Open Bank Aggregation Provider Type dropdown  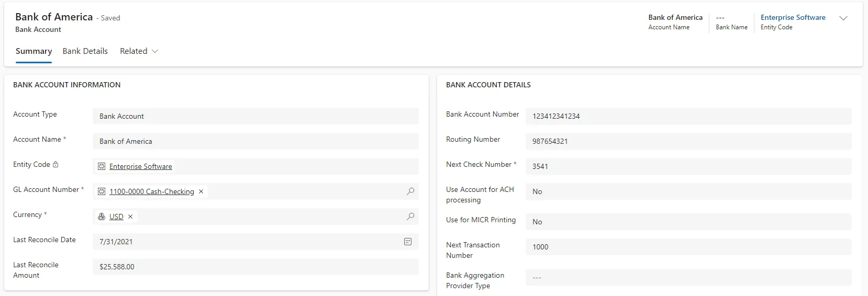pos(688,277)
